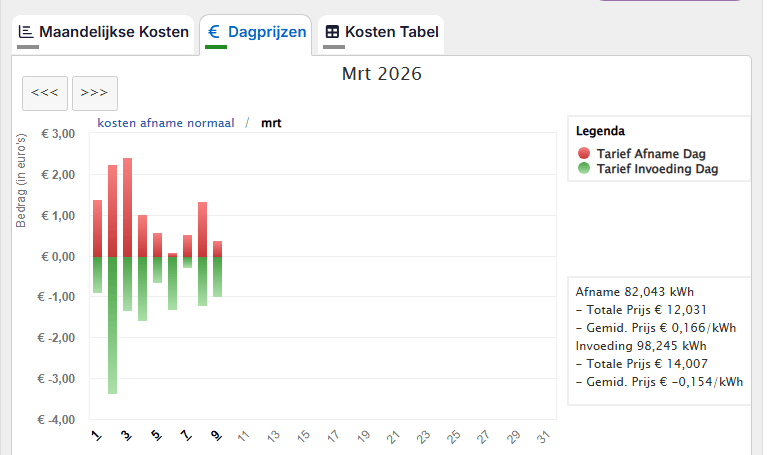
Task: Click the 'mrt' breadcrumb label
Action: point(271,123)
